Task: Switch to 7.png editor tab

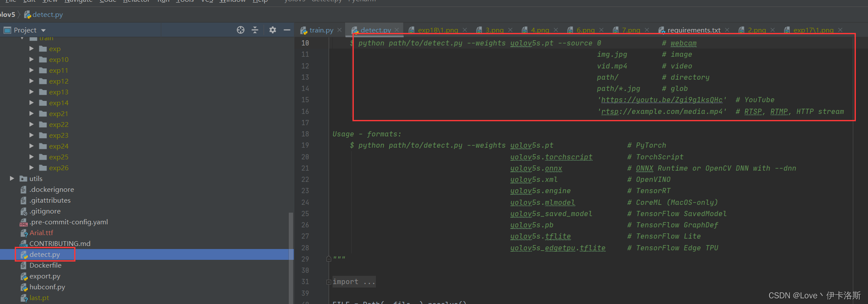Action: coord(631,30)
